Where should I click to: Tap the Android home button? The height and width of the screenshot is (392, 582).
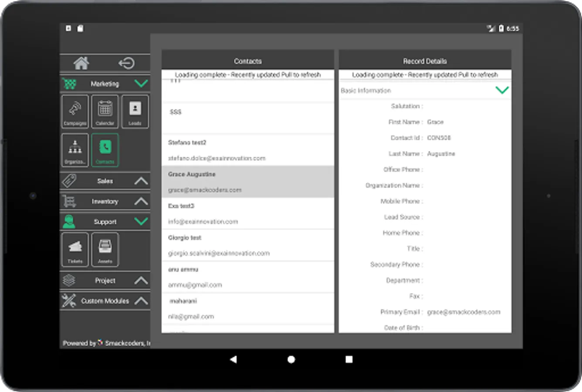(x=291, y=359)
